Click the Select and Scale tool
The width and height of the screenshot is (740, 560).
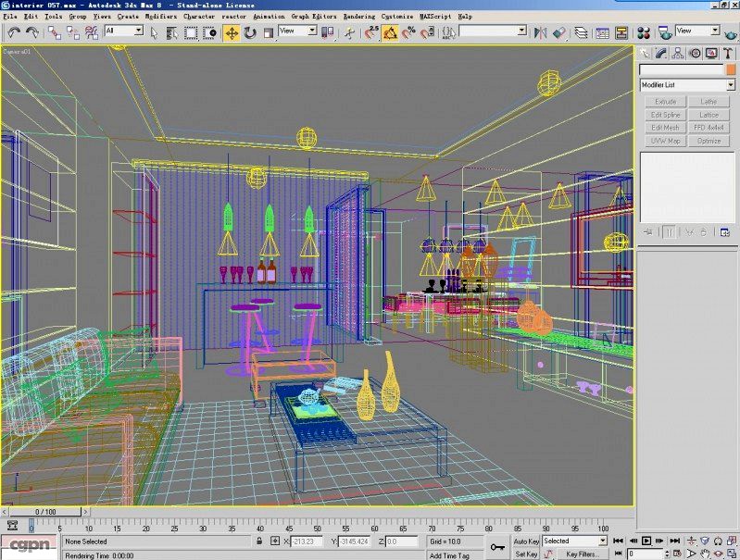coord(268,33)
